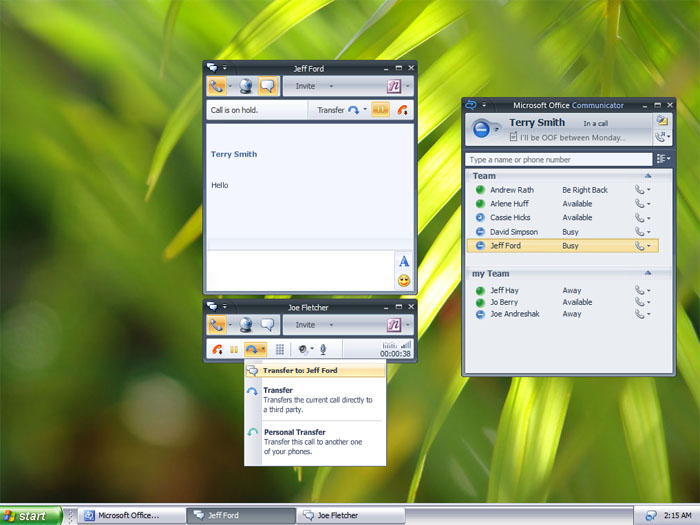Call Joe Andreshak with phone icon

[640, 314]
